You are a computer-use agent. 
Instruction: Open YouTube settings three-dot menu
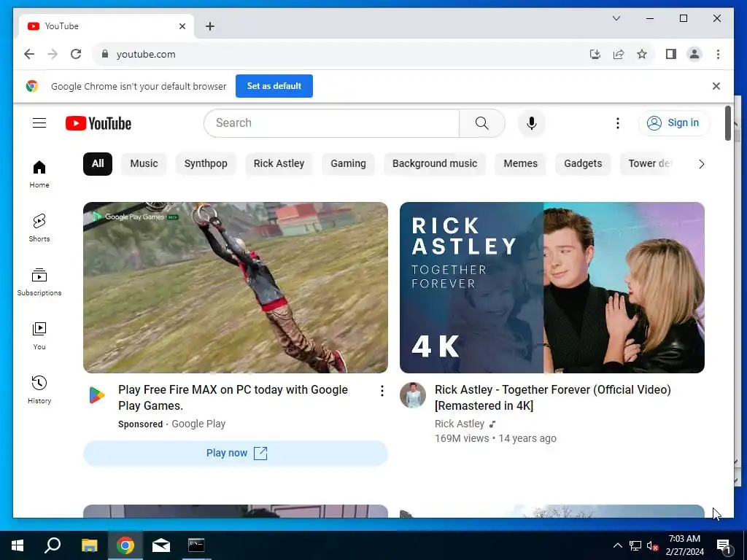(617, 123)
